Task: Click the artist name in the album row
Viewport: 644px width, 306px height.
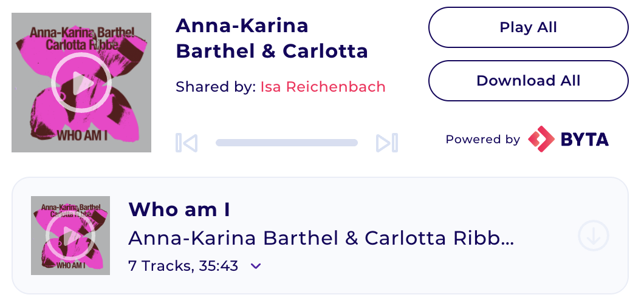Action: 321,239
